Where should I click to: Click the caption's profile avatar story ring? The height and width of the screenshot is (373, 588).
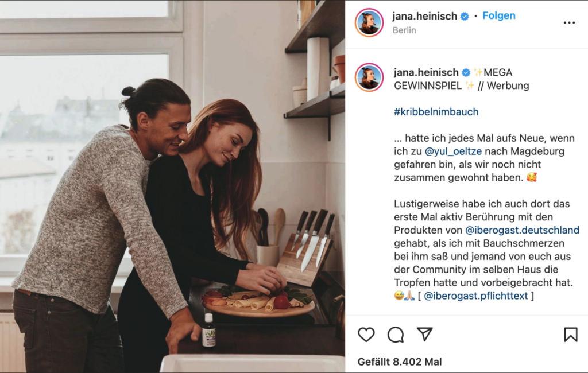(x=369, y=77)
